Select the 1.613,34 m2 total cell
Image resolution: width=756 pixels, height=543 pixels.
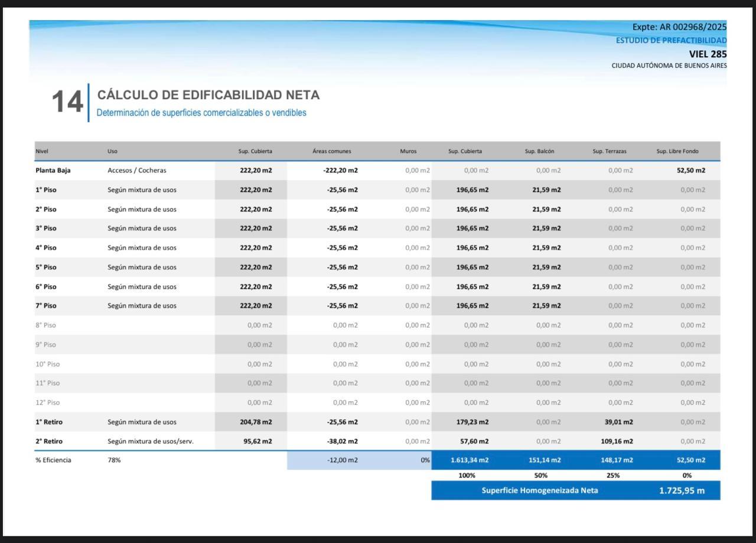pyautogui.click(x=470, y=460)
